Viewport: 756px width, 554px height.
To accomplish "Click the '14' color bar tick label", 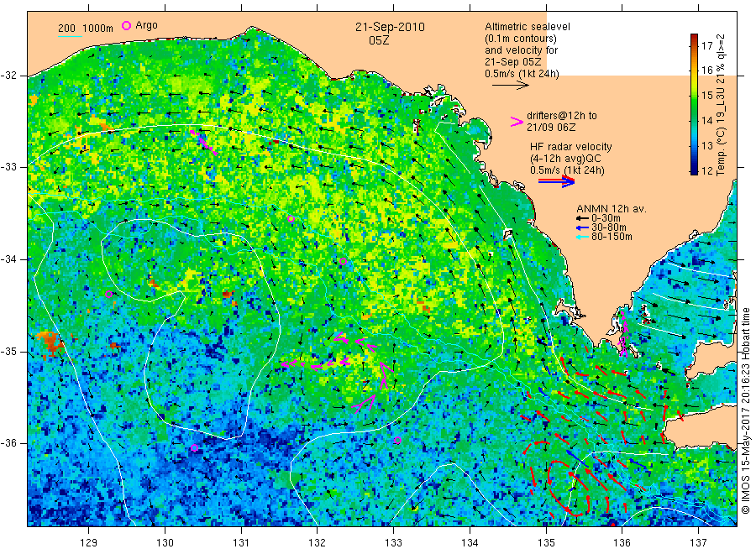I will pos(706,120).
